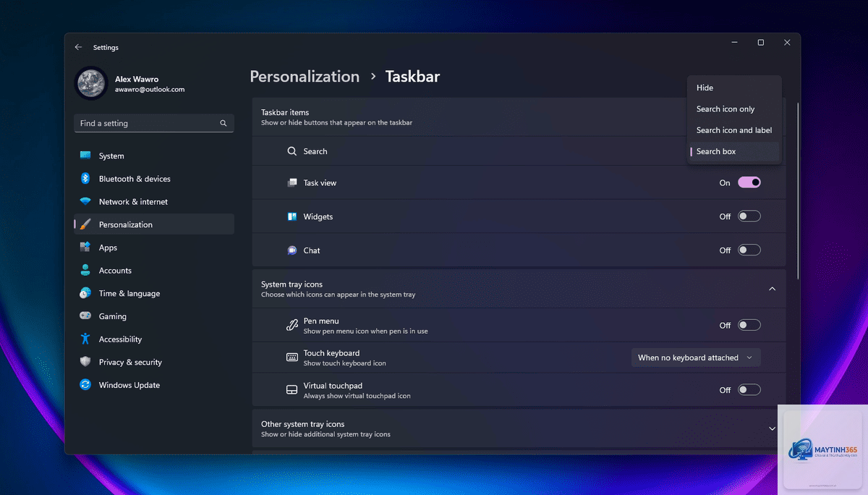
Task: Click the Gaming controller icon
Action: (85, 316)
